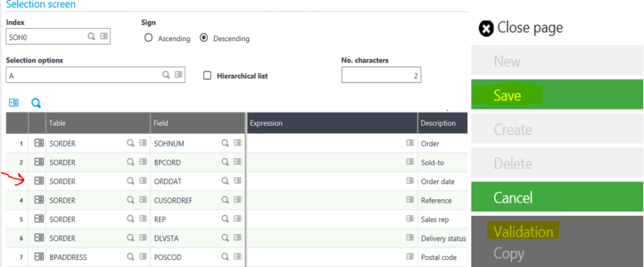Open the selection list icon in Index field
Image resolution: width=644 pixels, height=267 pixels.
(104, 37)
